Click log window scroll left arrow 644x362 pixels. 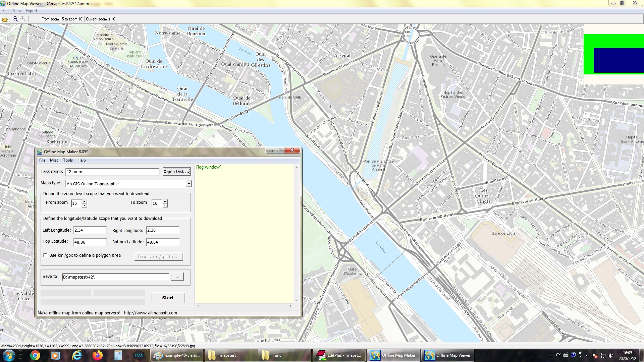pyautogui.click(x=198, y=306)
